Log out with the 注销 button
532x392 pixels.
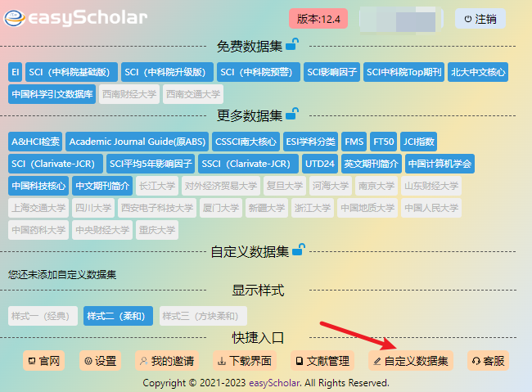[x=480, y=19]
